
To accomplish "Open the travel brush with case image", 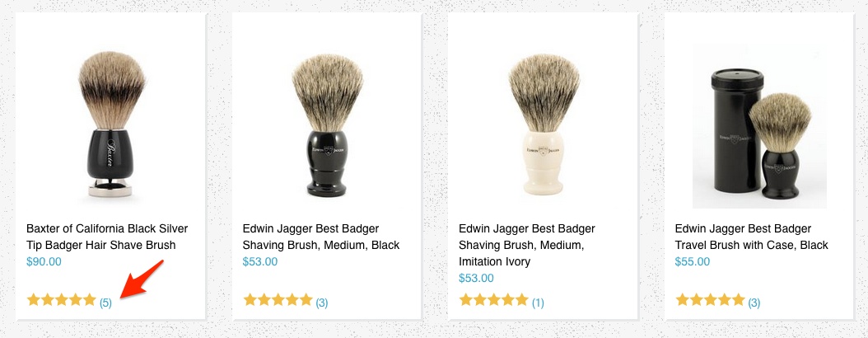I will (759, 126).
